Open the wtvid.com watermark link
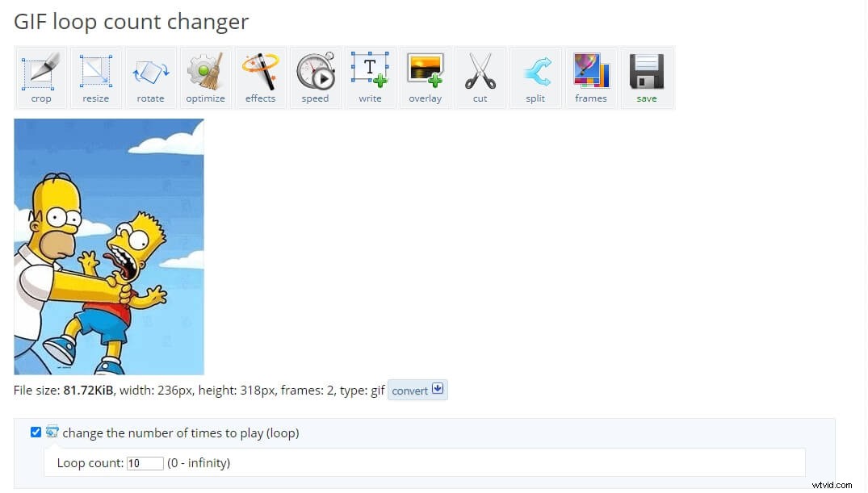 pyautogui.click(x=833, y=486)
